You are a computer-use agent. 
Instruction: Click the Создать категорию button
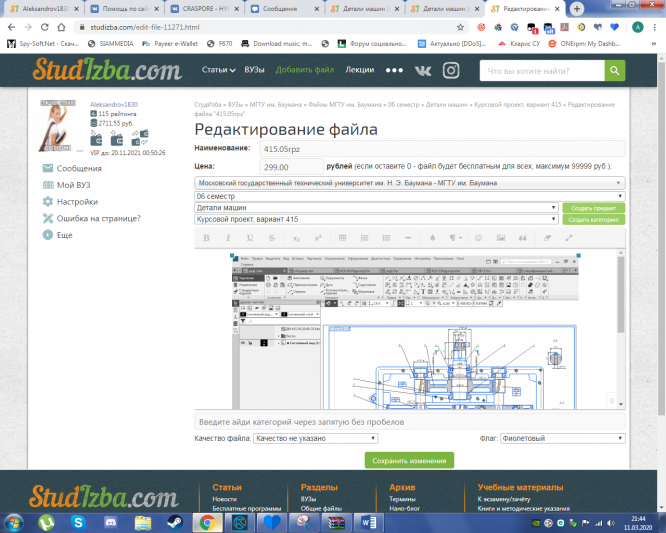(x=593, y=220)
